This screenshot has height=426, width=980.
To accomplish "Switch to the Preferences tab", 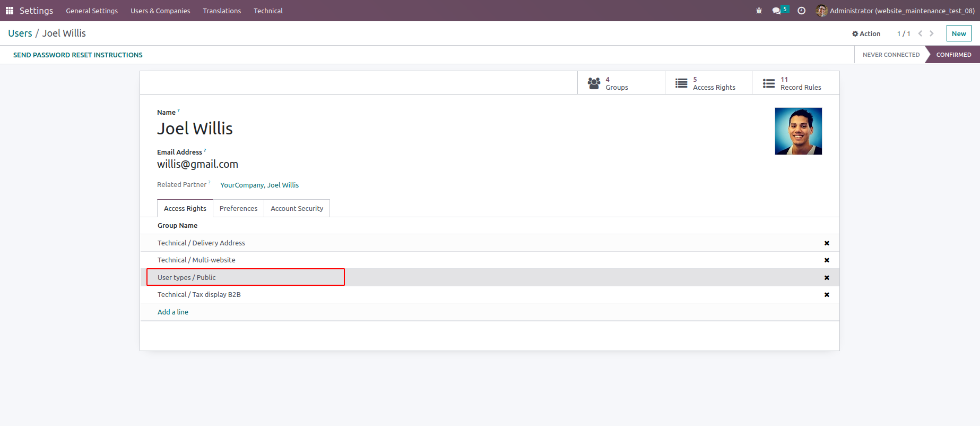I will point(238,208).
